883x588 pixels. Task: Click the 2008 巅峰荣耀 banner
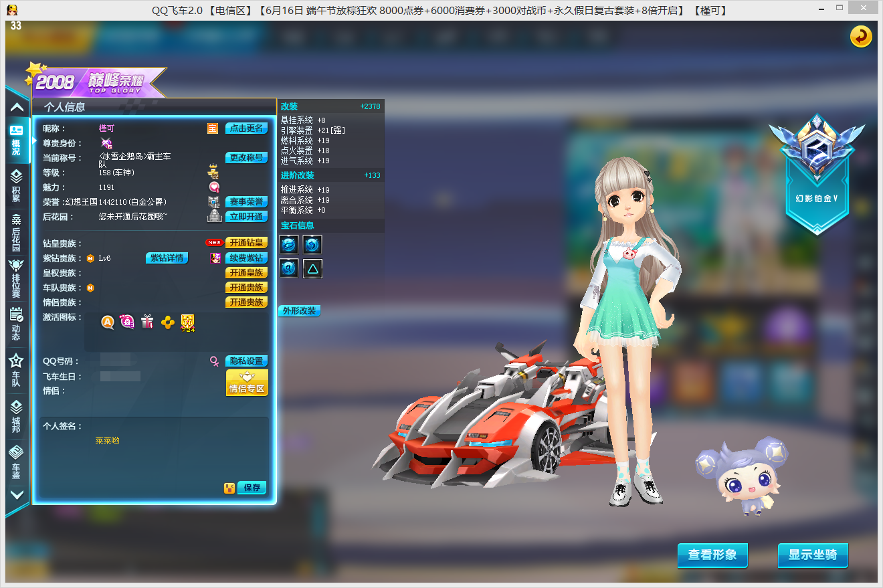[95, 82]
